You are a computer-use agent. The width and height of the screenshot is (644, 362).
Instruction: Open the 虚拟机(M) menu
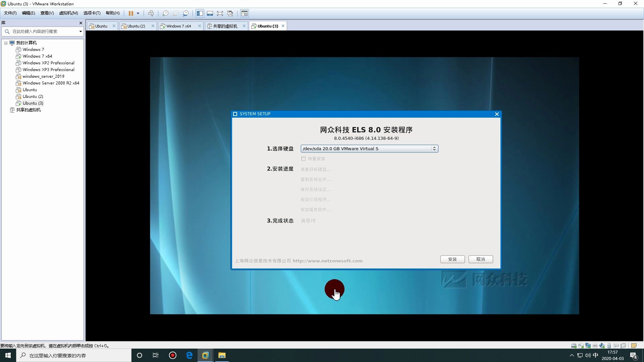coord(68,13)
